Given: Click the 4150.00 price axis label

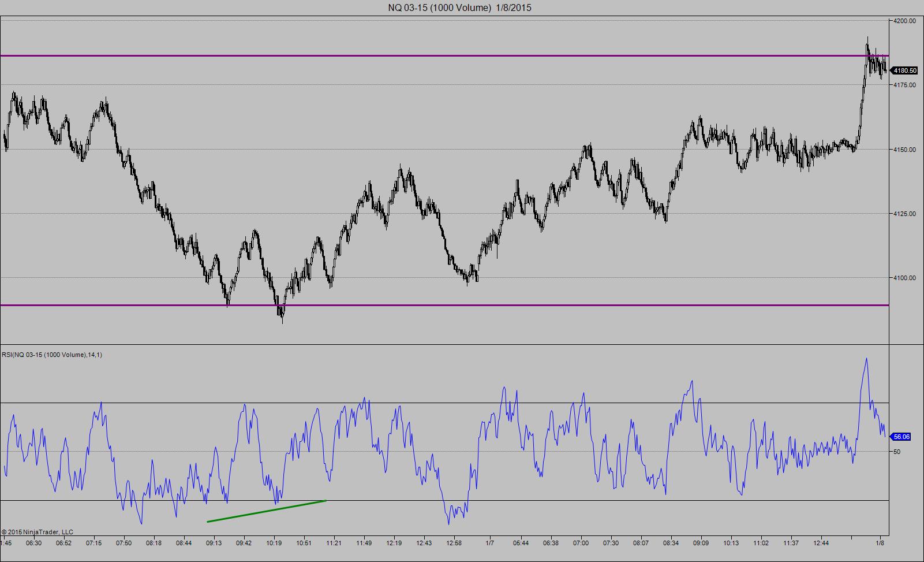Looking at the screenshot, I should point(904,150).
